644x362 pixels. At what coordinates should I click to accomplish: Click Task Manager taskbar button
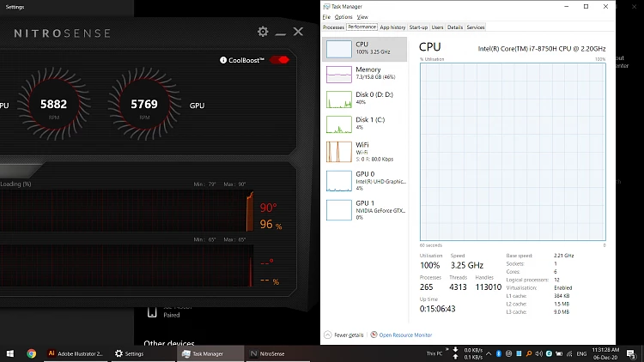210,353
